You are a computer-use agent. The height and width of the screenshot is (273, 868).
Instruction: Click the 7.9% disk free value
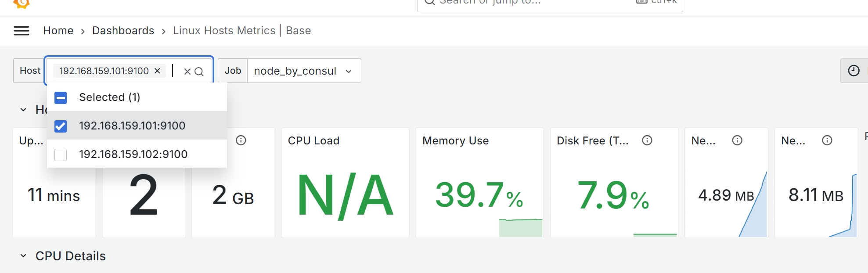tap(613, 195)
